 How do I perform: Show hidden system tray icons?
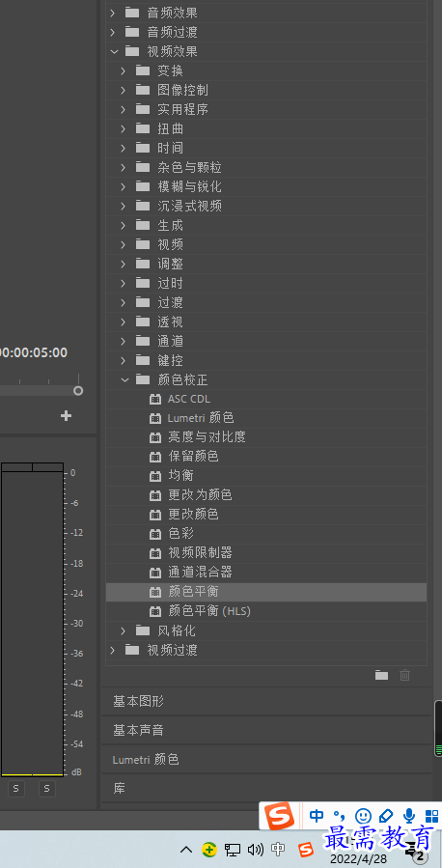[187, 850]
